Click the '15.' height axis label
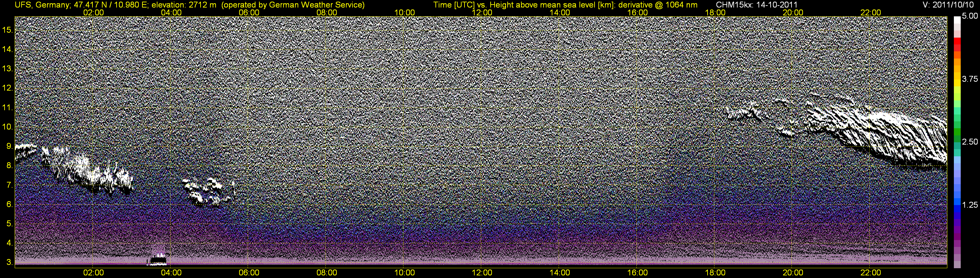The width and height of the screenshot is (980, 278). point(8,30)
